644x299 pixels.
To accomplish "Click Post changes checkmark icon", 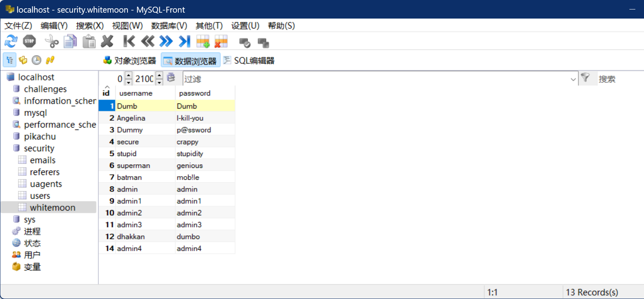I will click(x=245, y=42).
